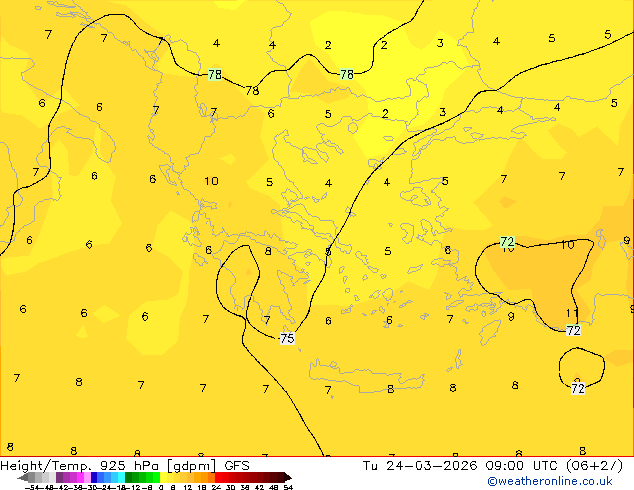Select the bright green swatch next to the yellow one
634x490 pixels.
[x=156, y=477]
